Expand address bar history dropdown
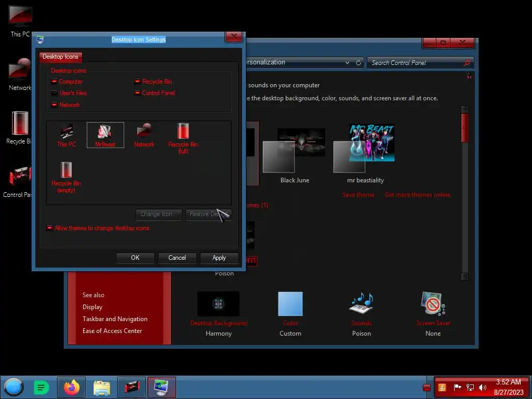The height and width of the screenshot is (399, 532). pyautogui.click(x=347, y=63)
